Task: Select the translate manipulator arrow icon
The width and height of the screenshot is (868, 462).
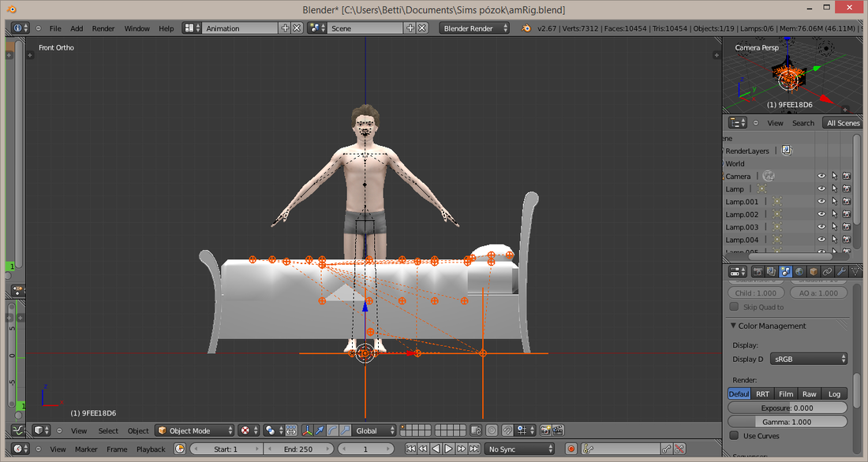Action: [x=320, y=430]
